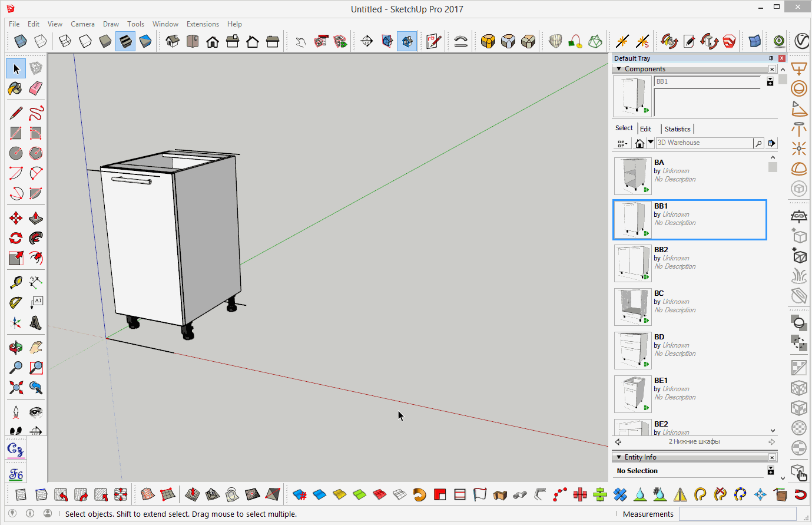
Task: Activate the Push/Pull tool
Action: click(x=36, y=218)
